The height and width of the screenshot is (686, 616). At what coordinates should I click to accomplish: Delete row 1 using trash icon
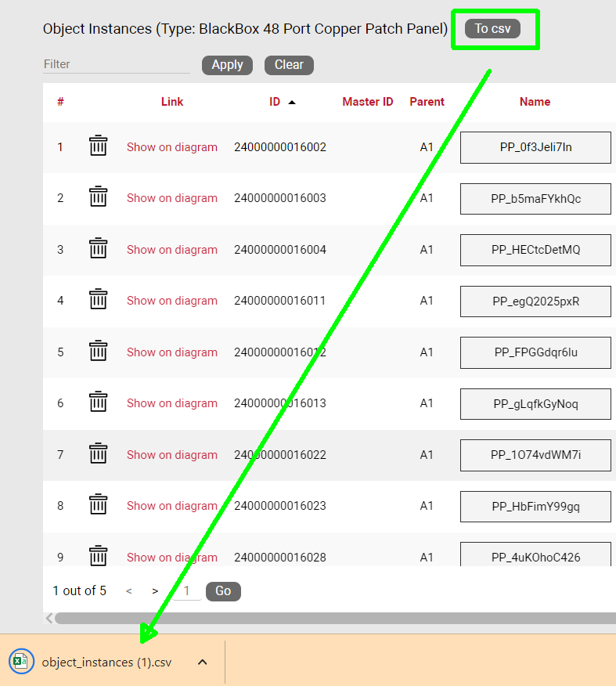(98, 146)
